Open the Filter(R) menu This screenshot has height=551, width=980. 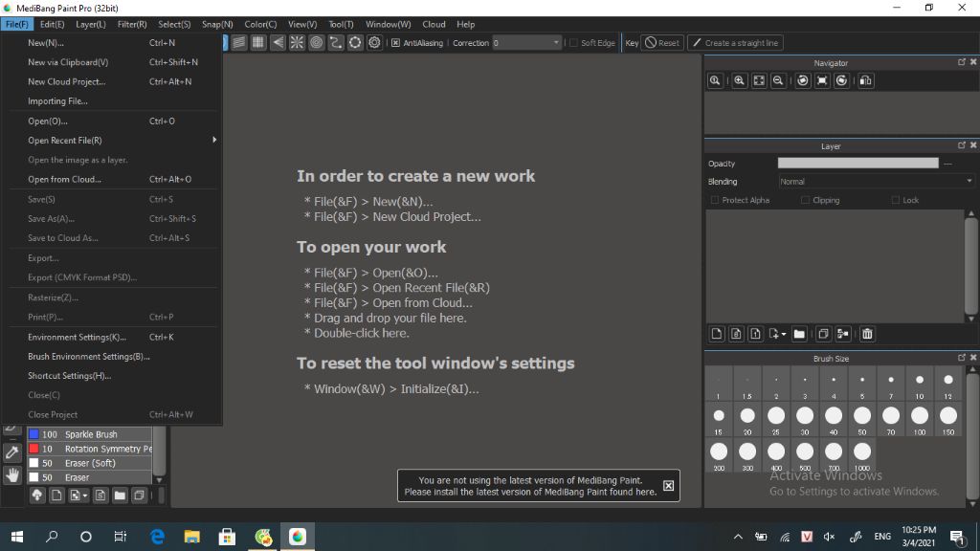pyautogui.click(x=132, y=24)
